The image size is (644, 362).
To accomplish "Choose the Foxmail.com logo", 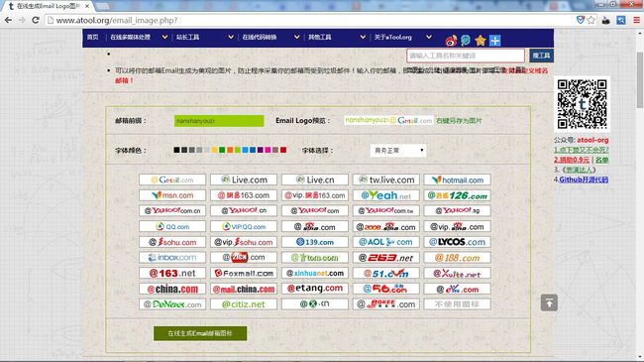I will (244, 273).
